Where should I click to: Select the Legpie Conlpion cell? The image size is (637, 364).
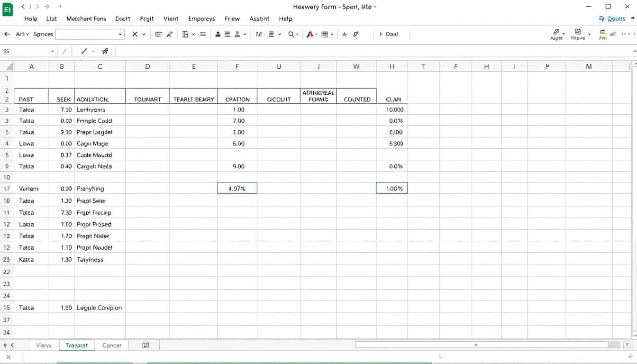click(100, 308)
